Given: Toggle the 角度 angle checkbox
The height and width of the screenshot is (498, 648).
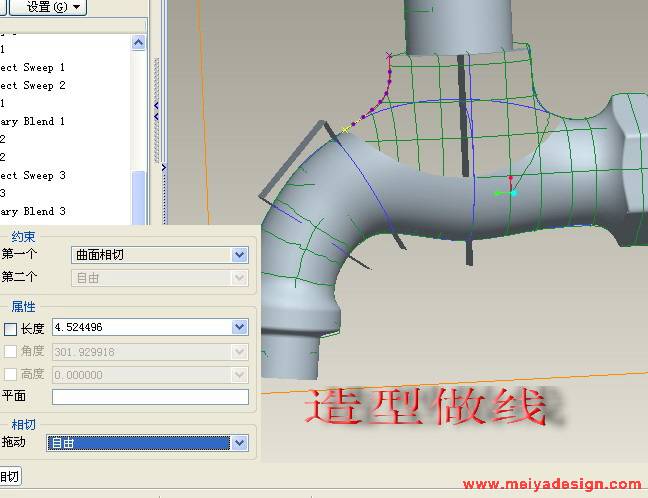Looking at the screenshot, I should [10, 351].
